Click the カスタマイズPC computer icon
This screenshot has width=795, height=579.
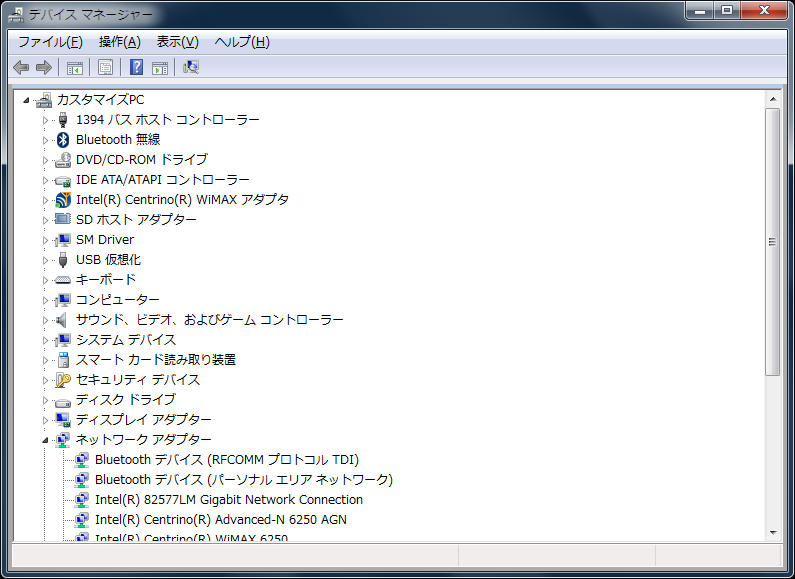(44, 100)
